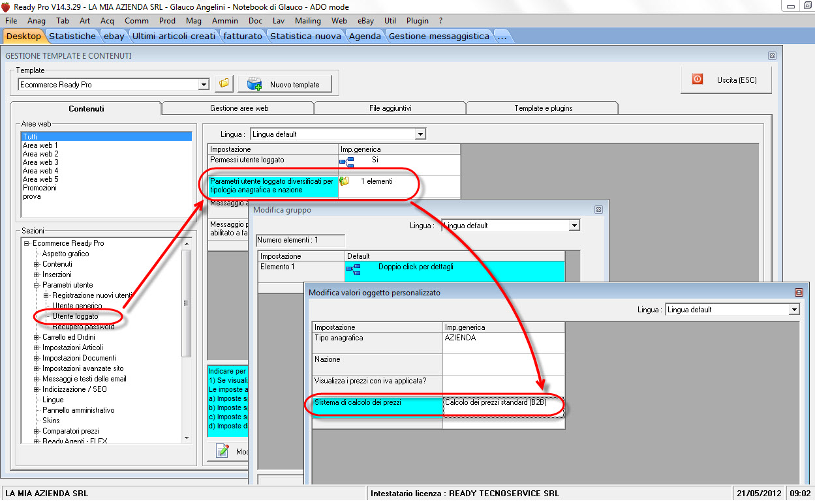815x504 pixels.
Task: Expand the Inserzioni tree node
Action: point(37,274)
